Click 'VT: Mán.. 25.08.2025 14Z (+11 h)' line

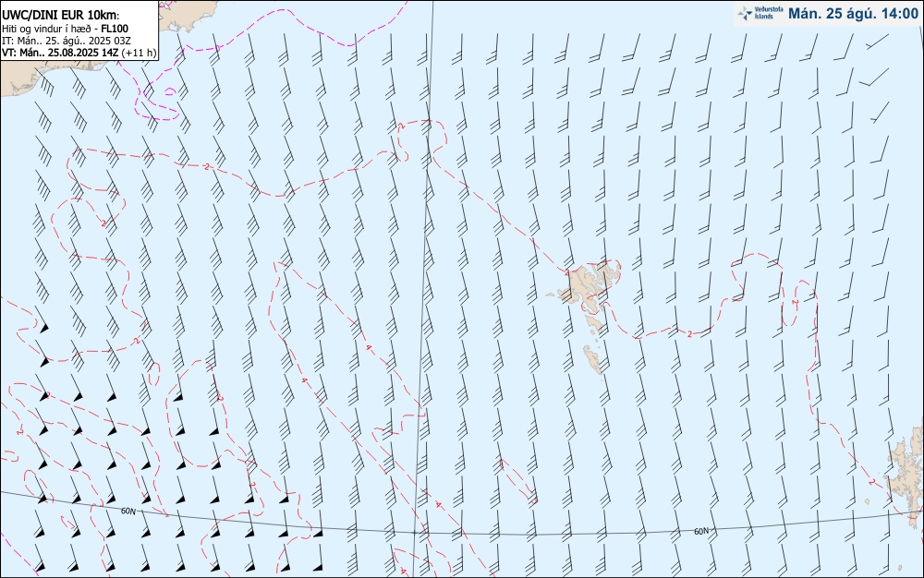click(x=79, y=53)
